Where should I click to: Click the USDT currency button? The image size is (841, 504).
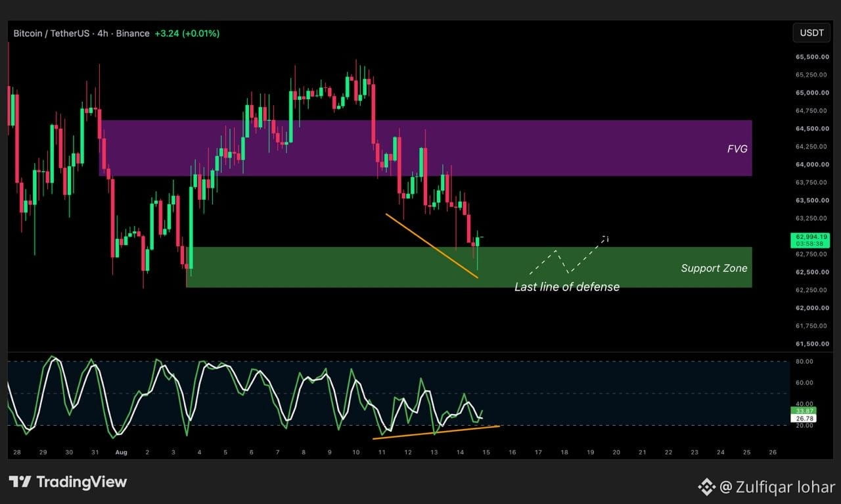[812, 33]
